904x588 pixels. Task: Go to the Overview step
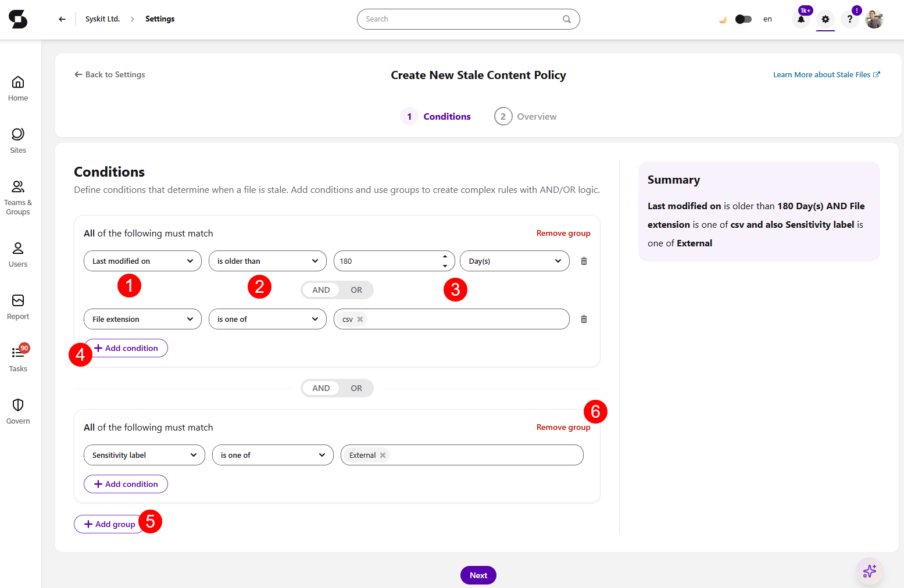526,116
